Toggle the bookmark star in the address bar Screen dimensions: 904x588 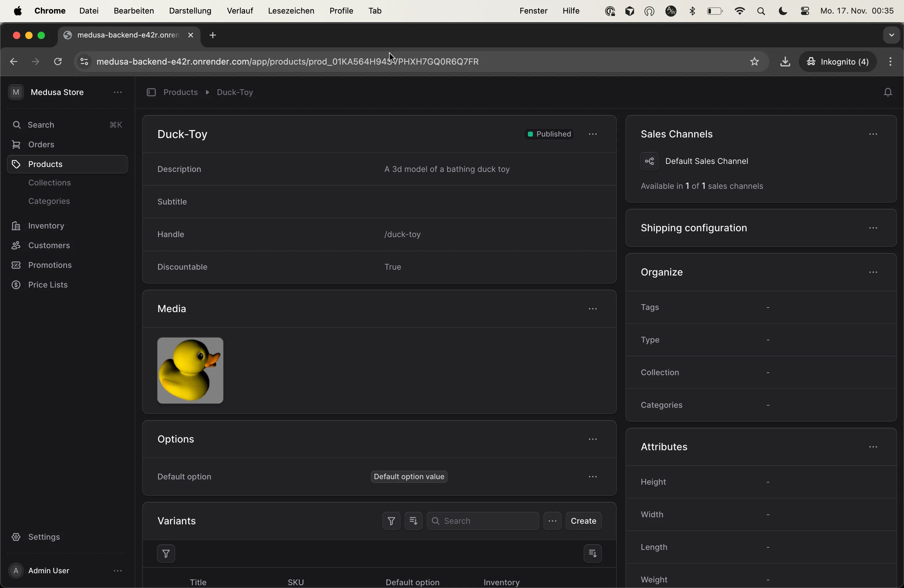click(754, 62)
